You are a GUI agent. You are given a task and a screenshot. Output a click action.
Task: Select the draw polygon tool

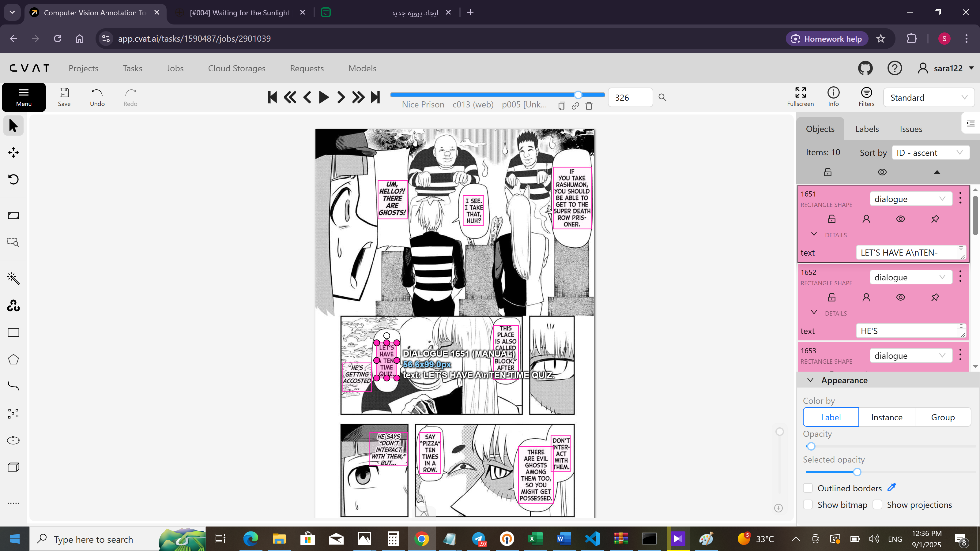(13, 359)
